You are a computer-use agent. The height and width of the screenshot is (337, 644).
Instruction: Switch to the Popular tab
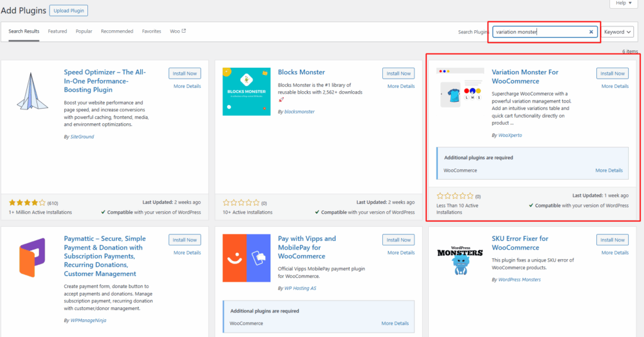(x=84, y=31)
